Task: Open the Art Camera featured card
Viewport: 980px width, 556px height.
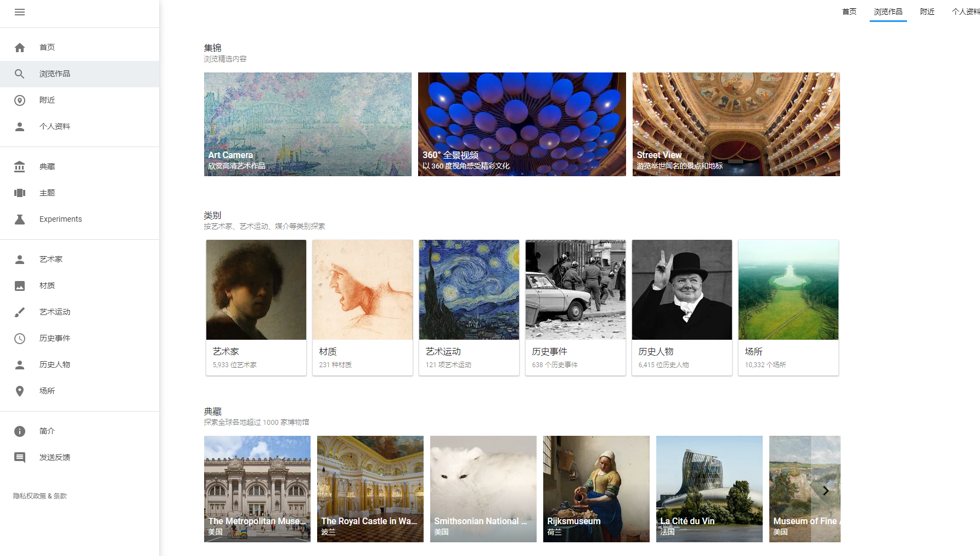Action: (x=308, y=124)
